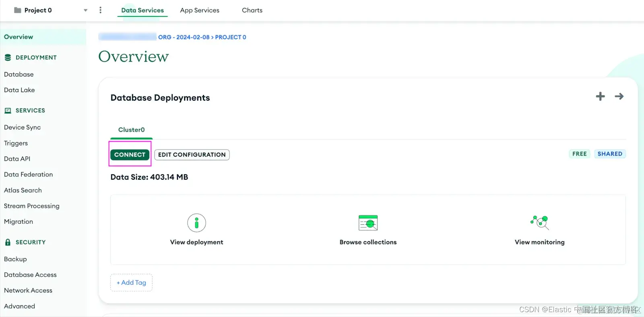
Task: Open the Project 0 dropdown arrow
Action: (x=85, y=10)
